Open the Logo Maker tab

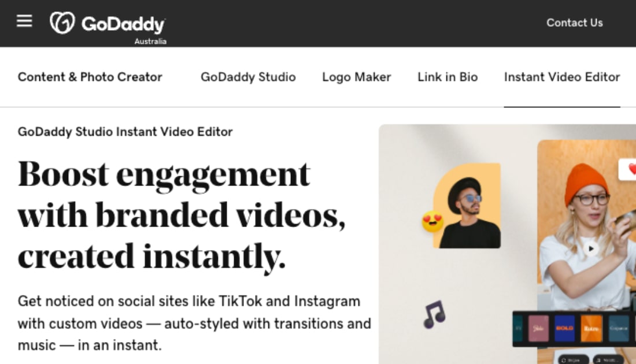click(356, 77)
